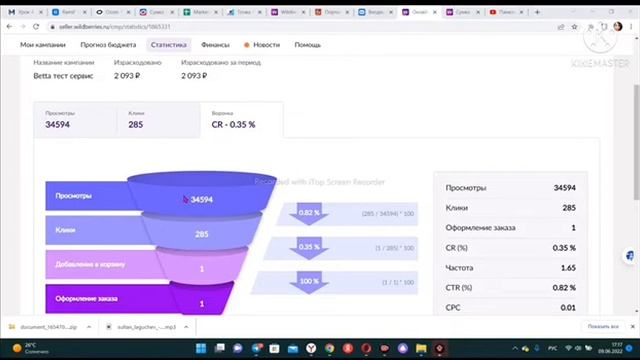Select the Воронка CR tab
Screen dimensions: 640x360
tap(242, 120)
